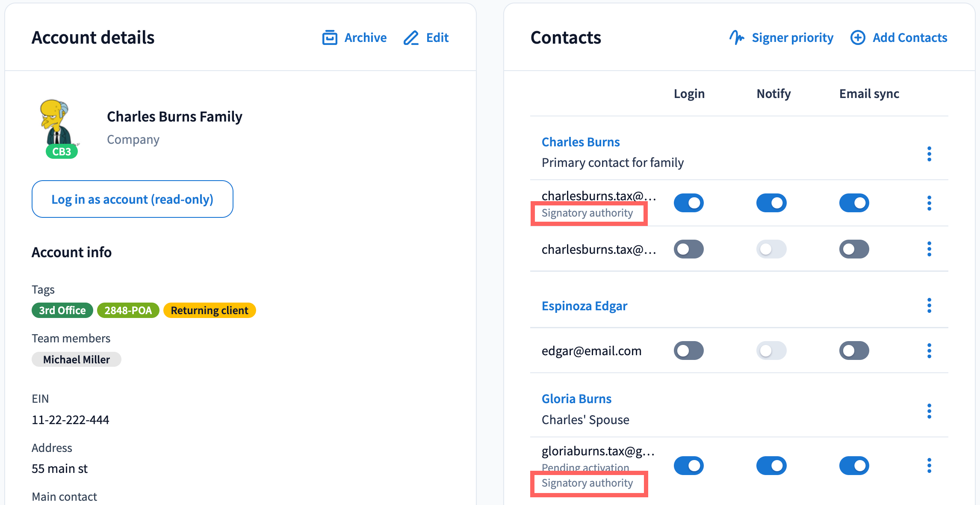Click the Archive box icon
980x505 pixels.
pyautogui.click(x=330, y=38)
